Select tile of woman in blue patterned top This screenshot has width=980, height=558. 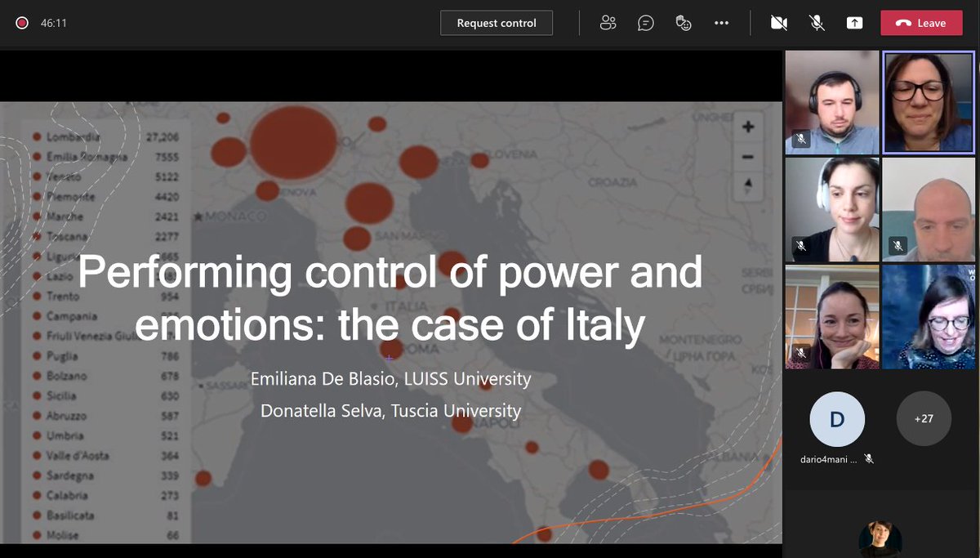929,316
